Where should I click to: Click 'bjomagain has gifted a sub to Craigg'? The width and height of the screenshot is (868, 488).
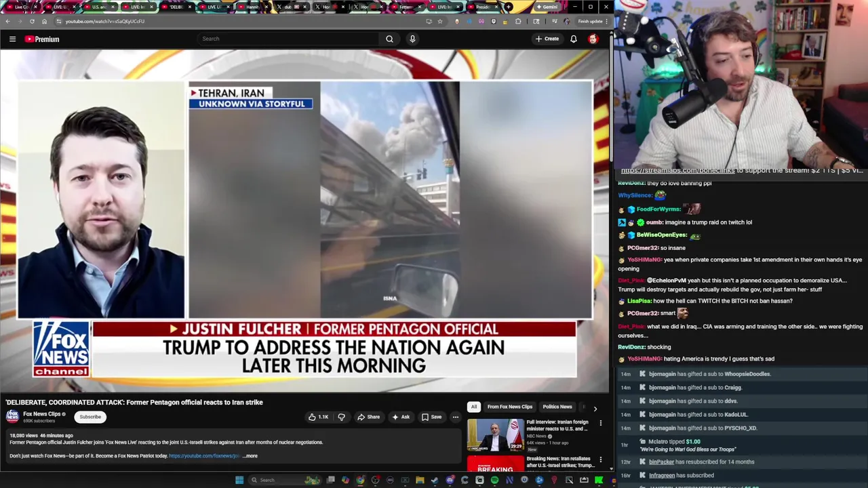695,388
